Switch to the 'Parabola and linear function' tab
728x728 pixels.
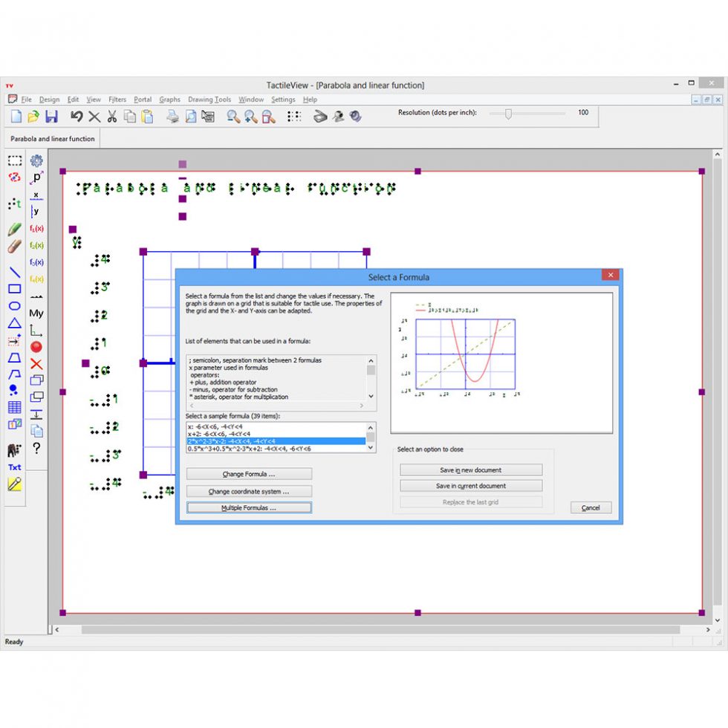(x=51, y=138)
